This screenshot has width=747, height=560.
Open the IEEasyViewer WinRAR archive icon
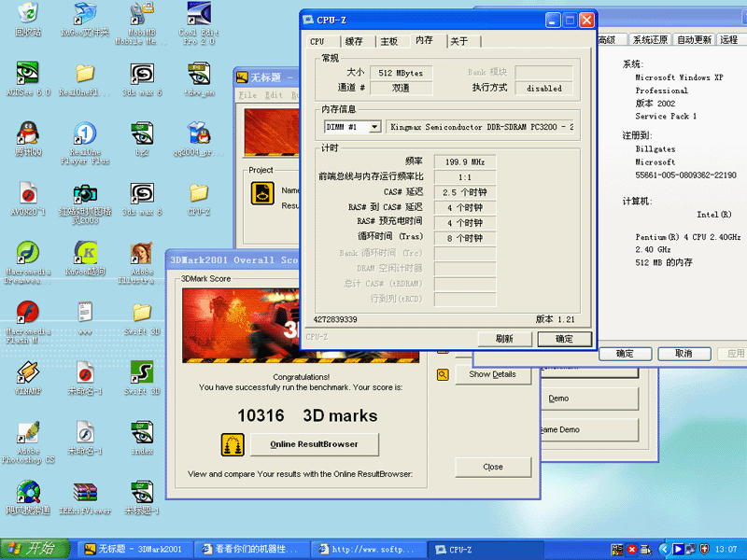click(85, 497)
